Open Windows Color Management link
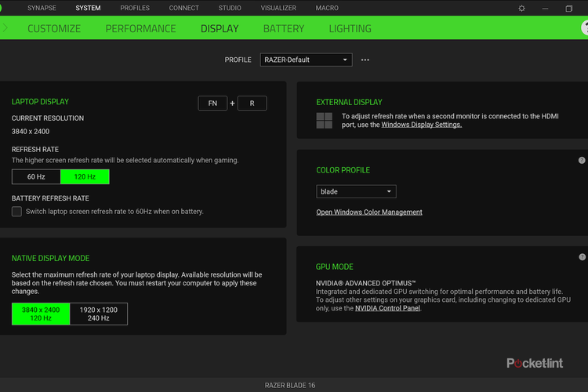 (369, 212)
